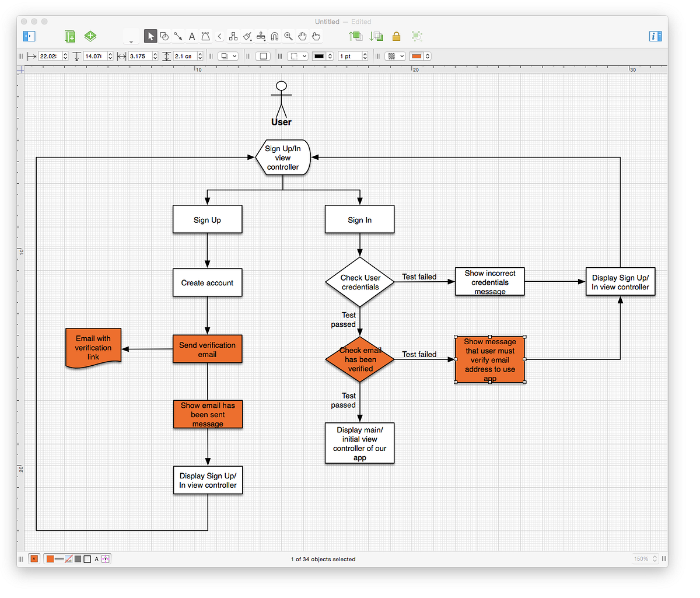Select the Zoom tool
Image resolution: width=700 pixels, height=598 pixels.
tap(288, 36)
